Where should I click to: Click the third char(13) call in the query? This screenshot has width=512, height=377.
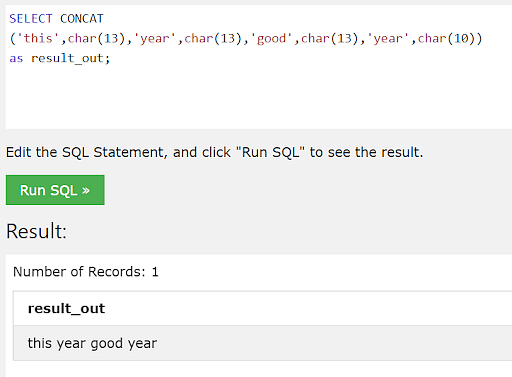coord(329,39)
